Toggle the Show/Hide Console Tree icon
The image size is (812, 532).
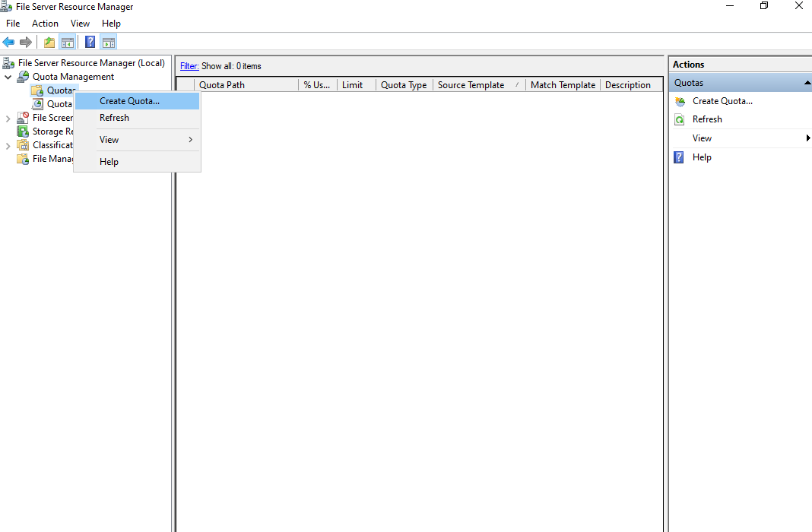(x=68, y=42)
